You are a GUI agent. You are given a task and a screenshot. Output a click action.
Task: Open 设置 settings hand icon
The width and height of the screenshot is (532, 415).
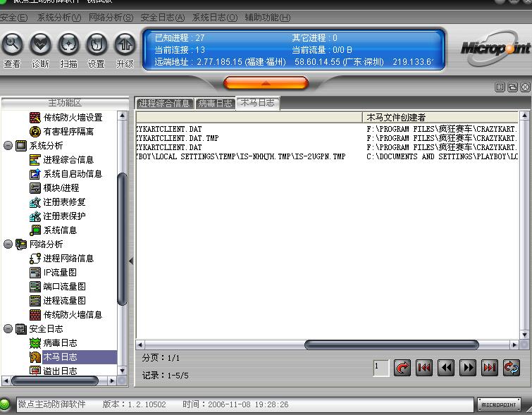pyautogui.click(x=97, y=44)
